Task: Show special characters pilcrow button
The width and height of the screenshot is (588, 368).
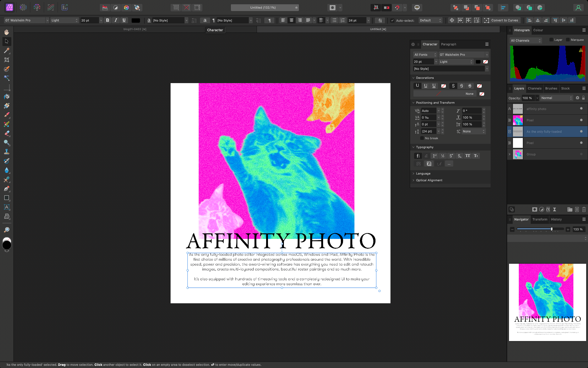Action: (x=269, y=20)
